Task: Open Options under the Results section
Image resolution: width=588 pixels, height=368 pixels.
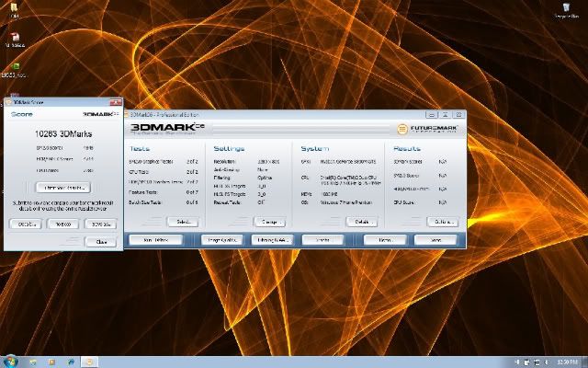Action: 443,222
